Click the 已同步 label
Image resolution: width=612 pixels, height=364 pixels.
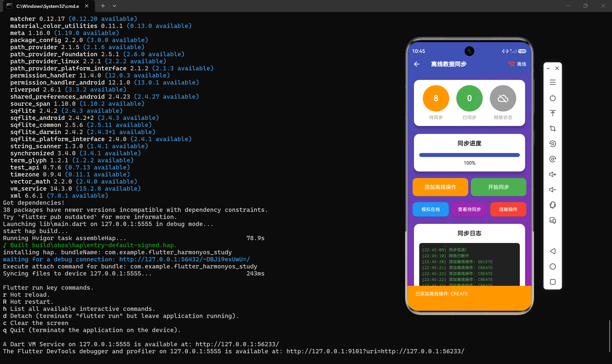tap(469, 118)
